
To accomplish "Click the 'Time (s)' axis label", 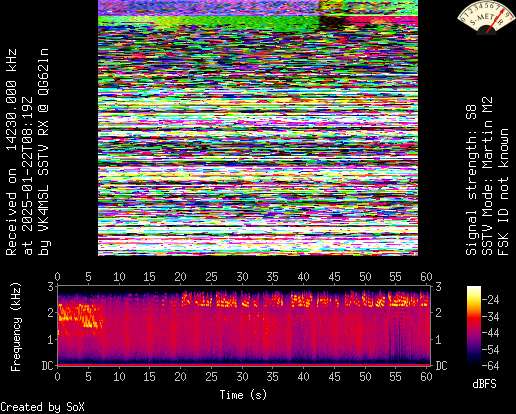I will tap(243, 395).
